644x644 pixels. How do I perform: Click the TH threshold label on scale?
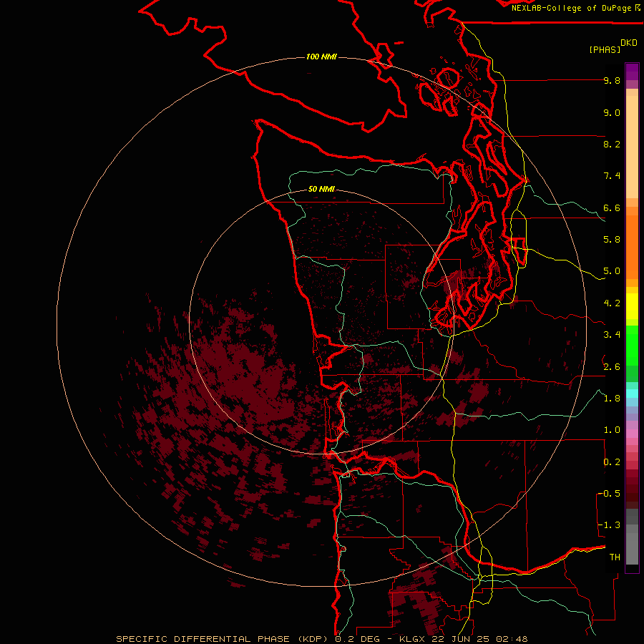[x=615, y=557]
